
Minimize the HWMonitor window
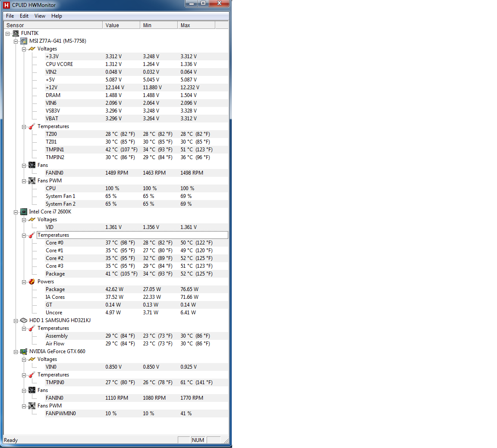point(191,3)
